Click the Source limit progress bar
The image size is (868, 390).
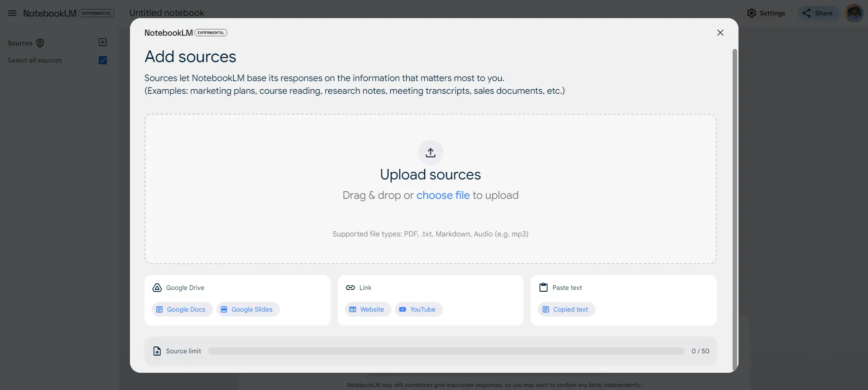[x=446, y=351]
